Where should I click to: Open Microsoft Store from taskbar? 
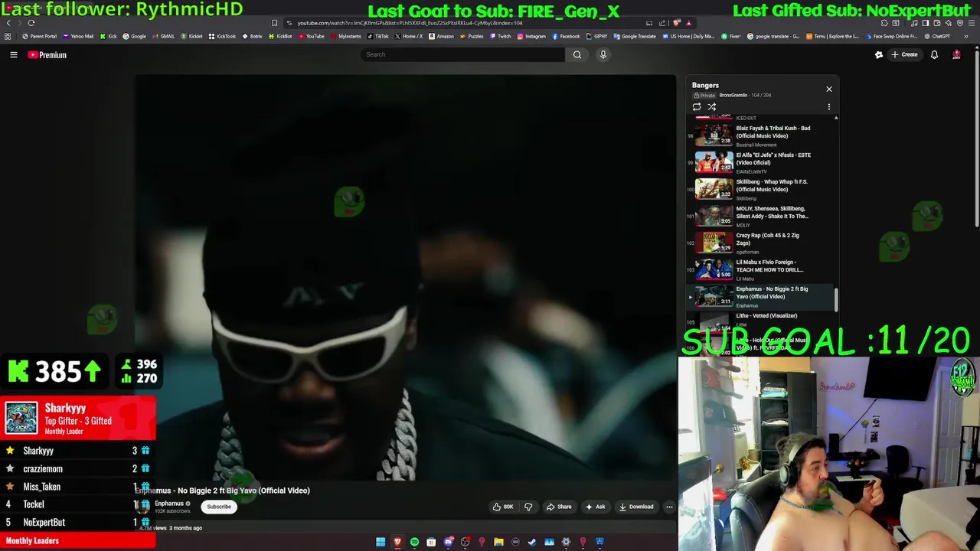[x=431, y=542]
